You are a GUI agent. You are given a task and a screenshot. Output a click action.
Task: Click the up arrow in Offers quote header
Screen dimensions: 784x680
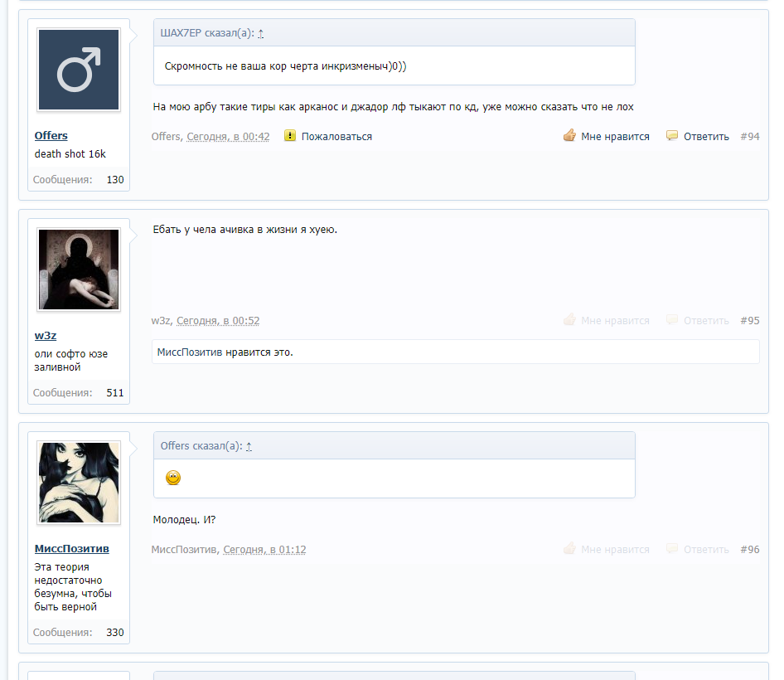tap(249, 446)
